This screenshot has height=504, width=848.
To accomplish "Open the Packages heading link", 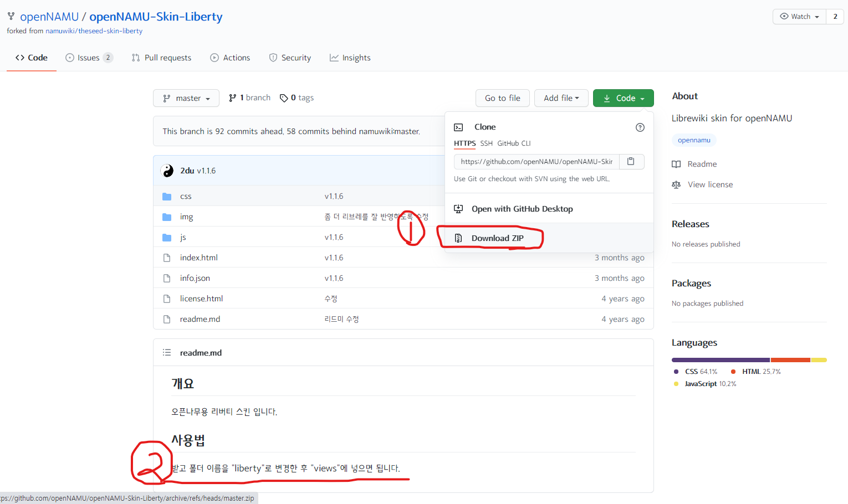I will pyautogui.click(x=691, y=283).
